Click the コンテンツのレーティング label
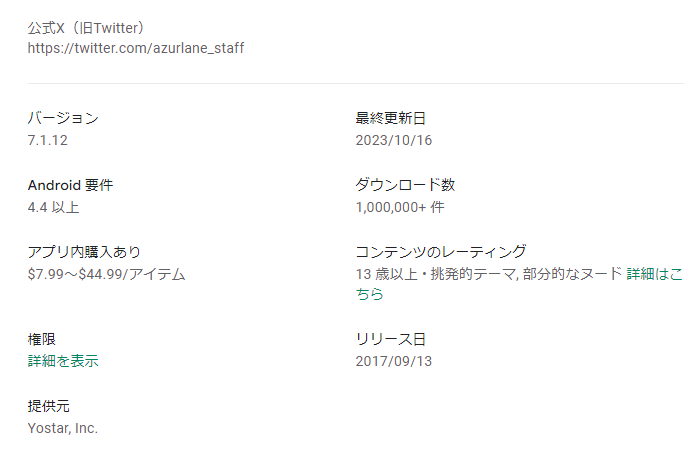 (x=441, y=251)
